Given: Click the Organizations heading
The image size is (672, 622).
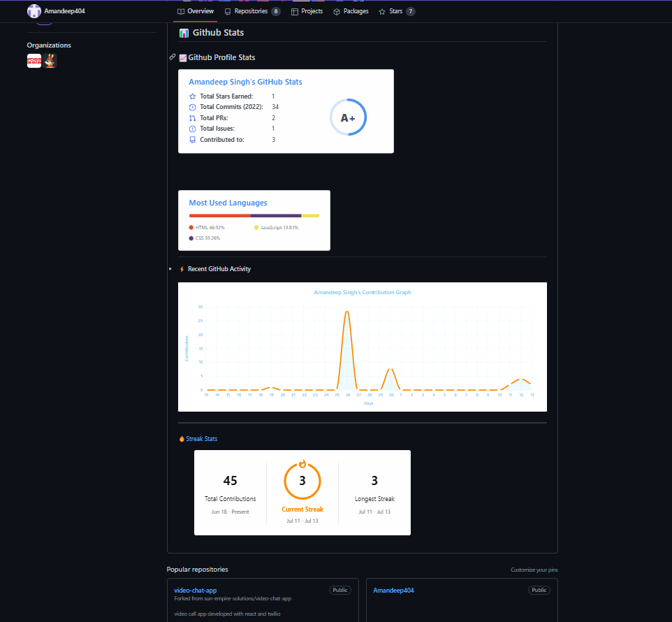Looking at the screenshot, I should (x=49, y=45).
